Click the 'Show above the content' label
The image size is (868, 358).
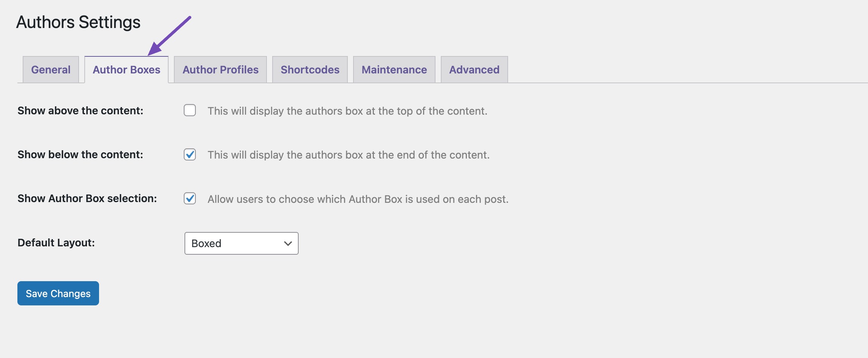pos(80,111)
